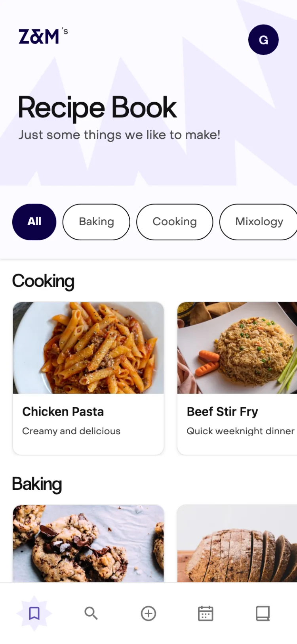
Task: Click the Cooking section heading
Action: tap(43, 281)
